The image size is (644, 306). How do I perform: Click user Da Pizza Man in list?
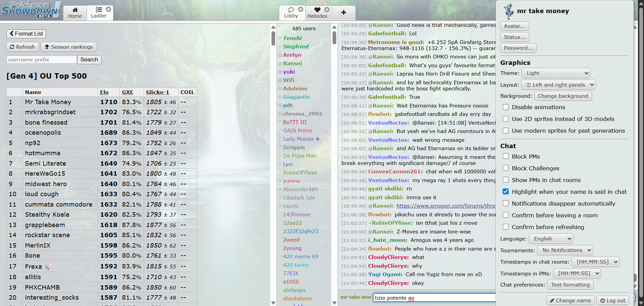click(300, 156)
